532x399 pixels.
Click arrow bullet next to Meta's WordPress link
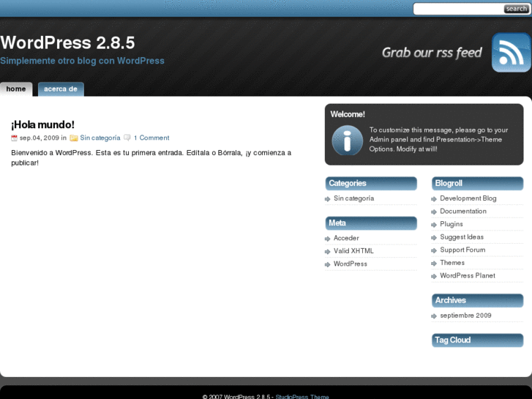327,264
